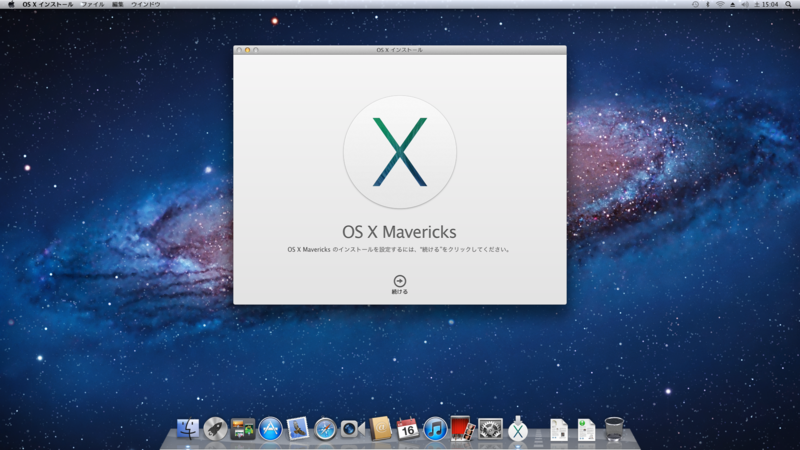Open System Preferences gear icon
The image size is (800, 450).
click(490, 429)
